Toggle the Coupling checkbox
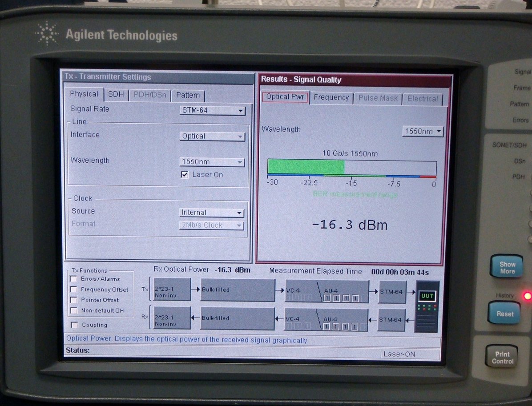 coord(74,325)
